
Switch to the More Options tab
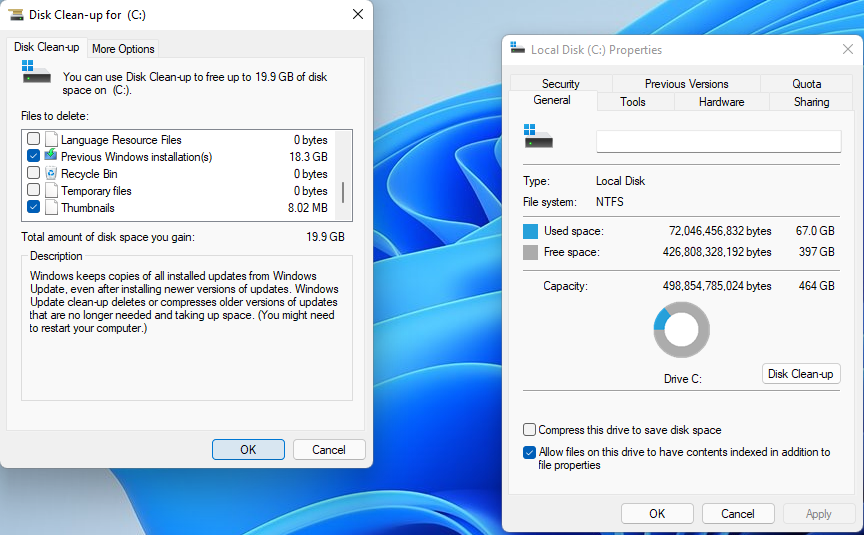[123, 49]
